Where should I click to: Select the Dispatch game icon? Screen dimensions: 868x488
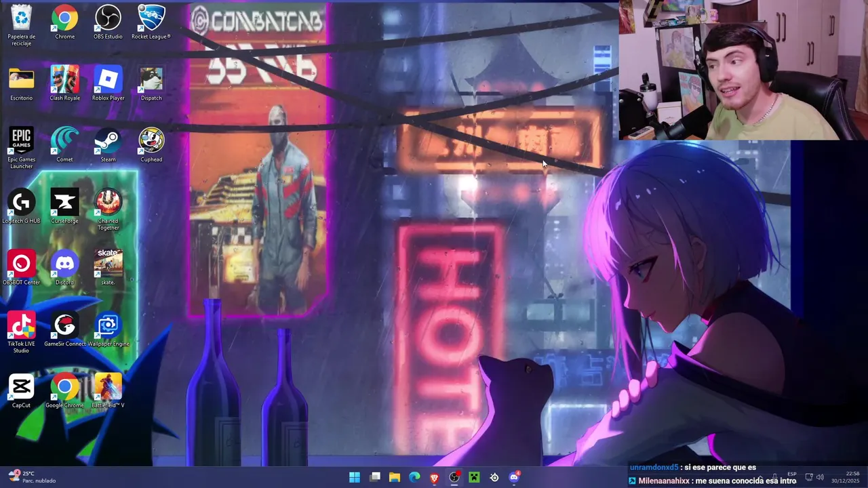[151, 83]
